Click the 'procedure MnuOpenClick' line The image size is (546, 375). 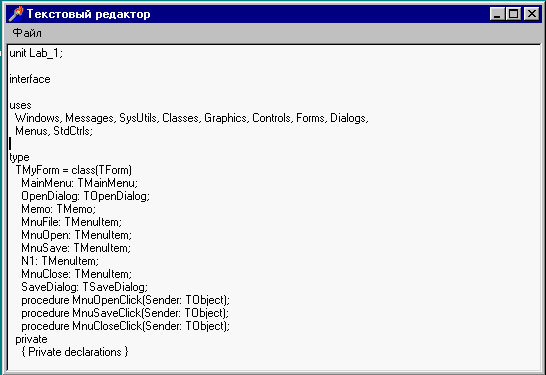[125, 300]
